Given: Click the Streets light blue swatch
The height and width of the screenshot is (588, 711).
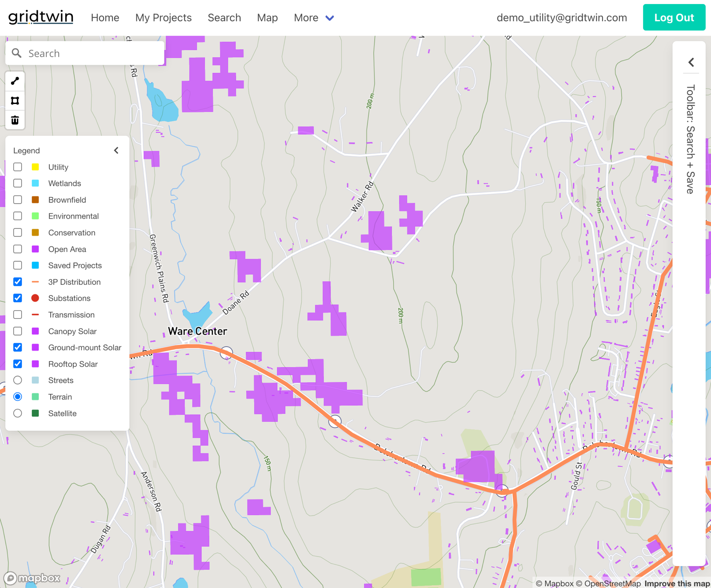Looking at the screenshot, I should (x=36, y=380).
